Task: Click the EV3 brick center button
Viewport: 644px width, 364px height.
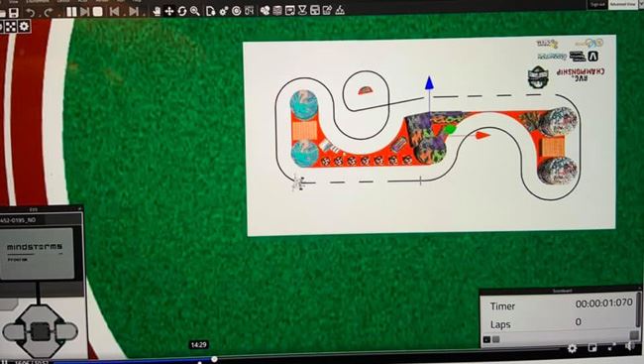Action: click(41, 331)
